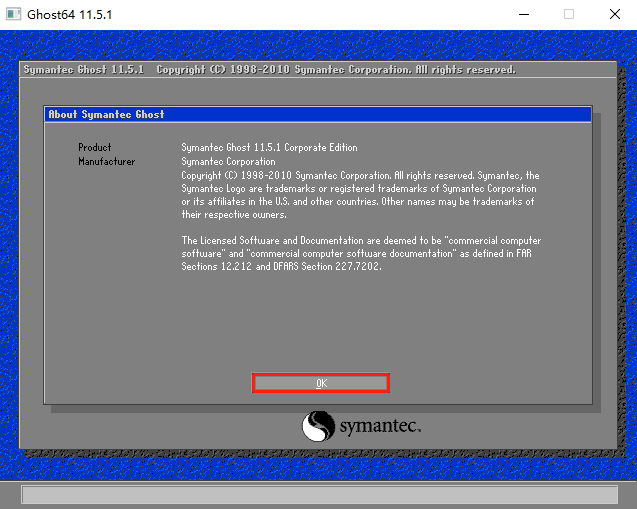The width and height of the screenshot is (637, 509).
Task: Click the 'About Symantec Ghost' dialog title bar
Action: pyautogui.click(x=318, y=115)
